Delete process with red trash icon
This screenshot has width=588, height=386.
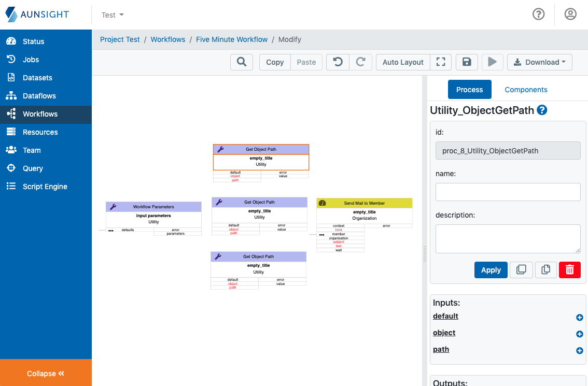tap(569, 270)
